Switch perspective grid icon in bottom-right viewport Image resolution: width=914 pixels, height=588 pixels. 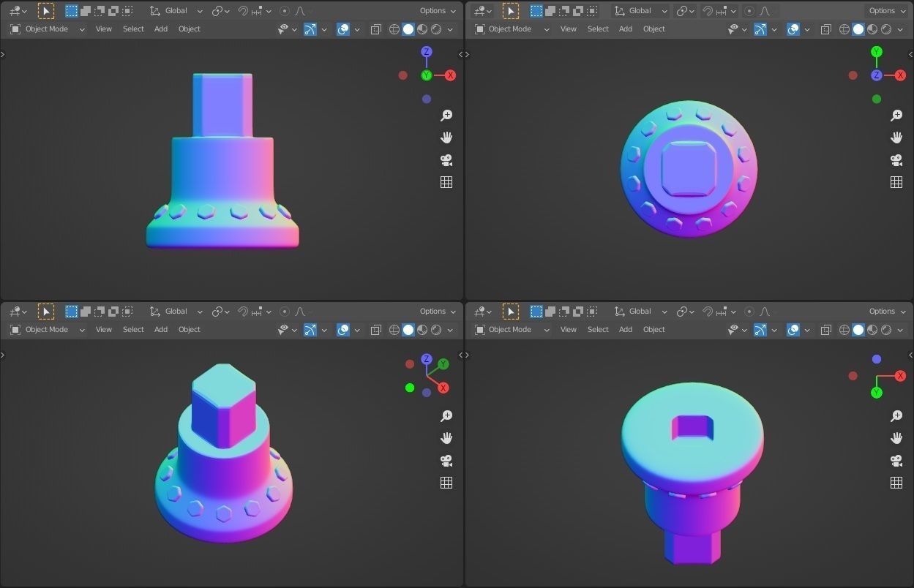896,483
